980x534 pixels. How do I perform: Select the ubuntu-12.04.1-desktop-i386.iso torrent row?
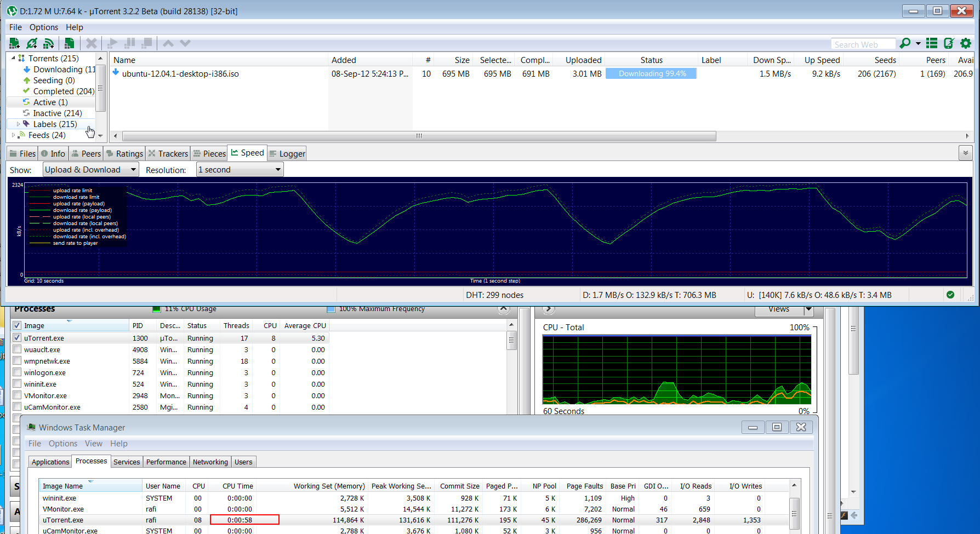tap(542, 73)
